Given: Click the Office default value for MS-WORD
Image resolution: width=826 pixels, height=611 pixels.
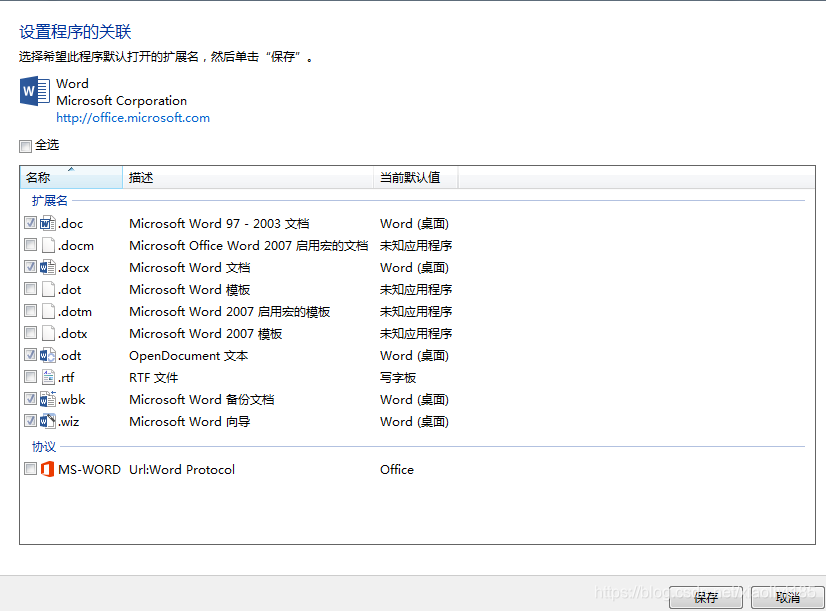Looking at the screenshot, I should [397, 469].
